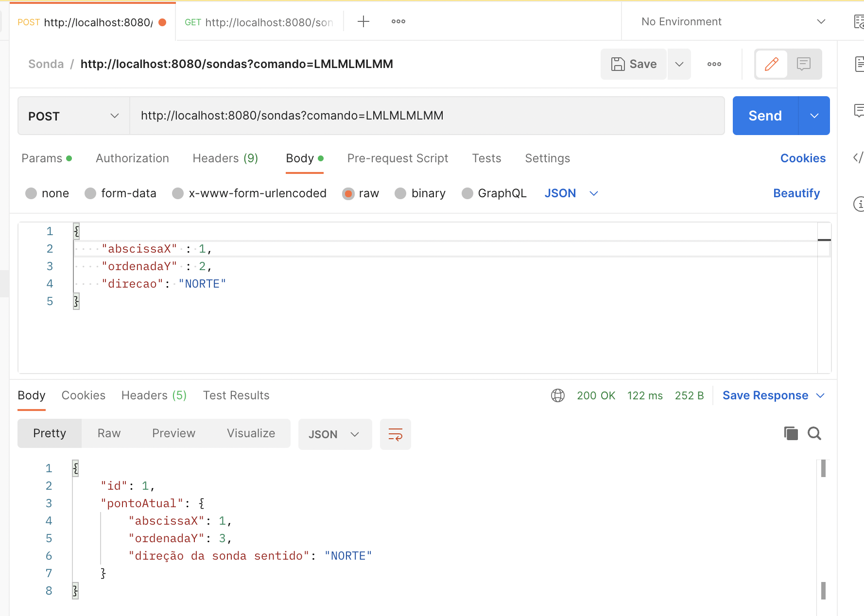The height and width of the screenshot is (616, 864).
Task: Beautify the JSON request body
Action: click(x=796, y=193)
